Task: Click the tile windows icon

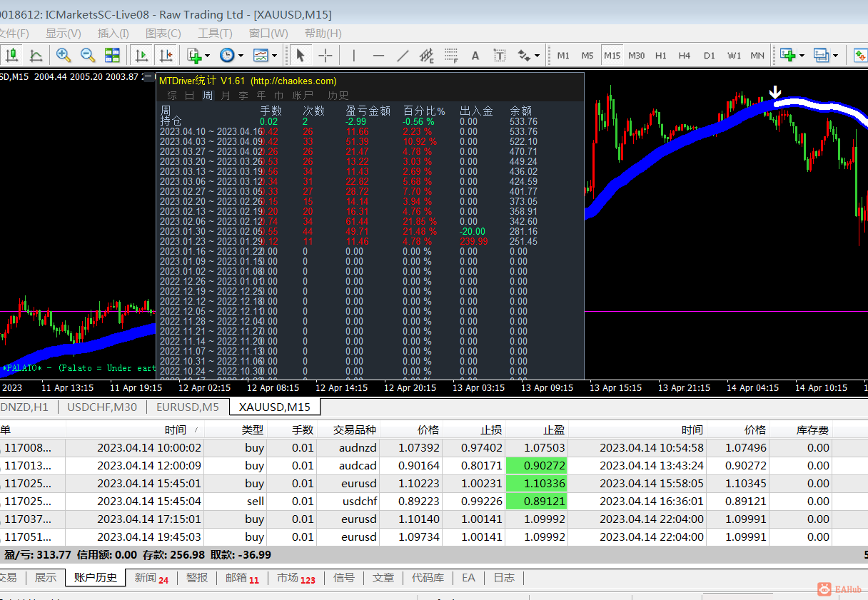Action: tap(112, 55)
